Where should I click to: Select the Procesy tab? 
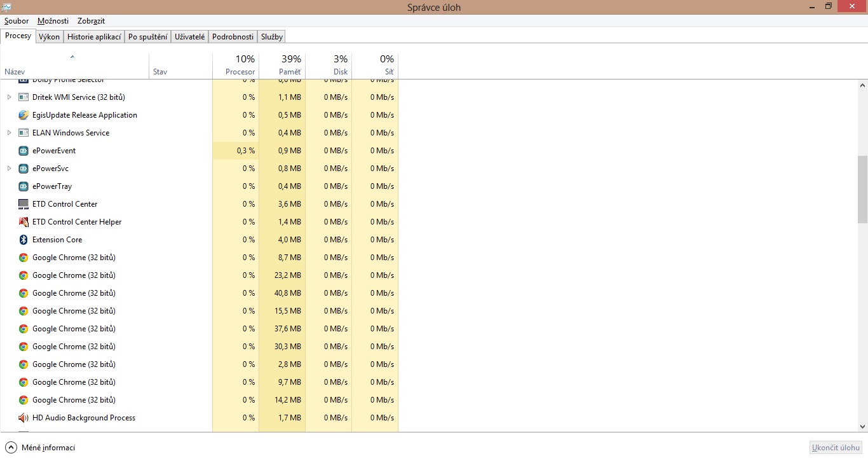click(x=18, y=36)
